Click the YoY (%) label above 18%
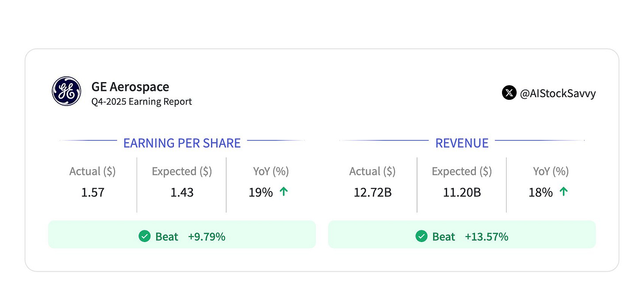644x295 pixels. coord(551,171)
